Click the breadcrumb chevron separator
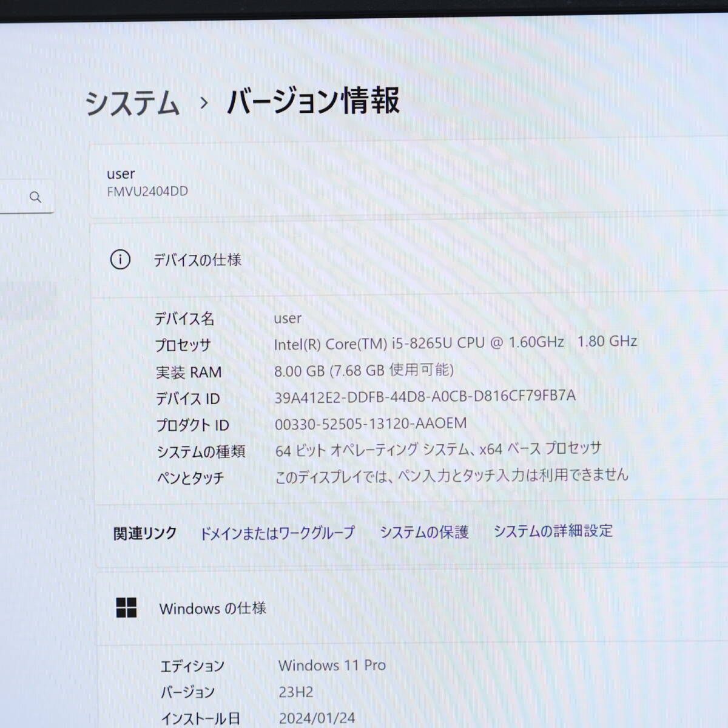 tap(204, 103)
